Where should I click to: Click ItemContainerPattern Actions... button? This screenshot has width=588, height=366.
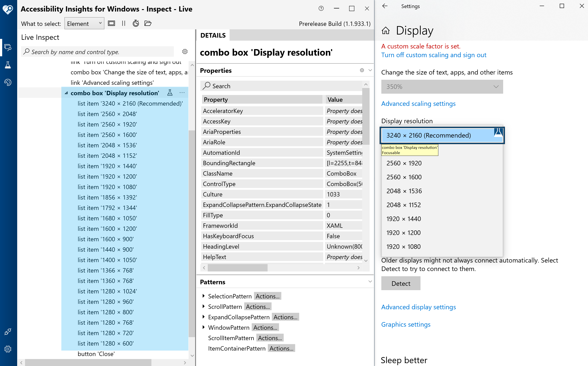281,348
